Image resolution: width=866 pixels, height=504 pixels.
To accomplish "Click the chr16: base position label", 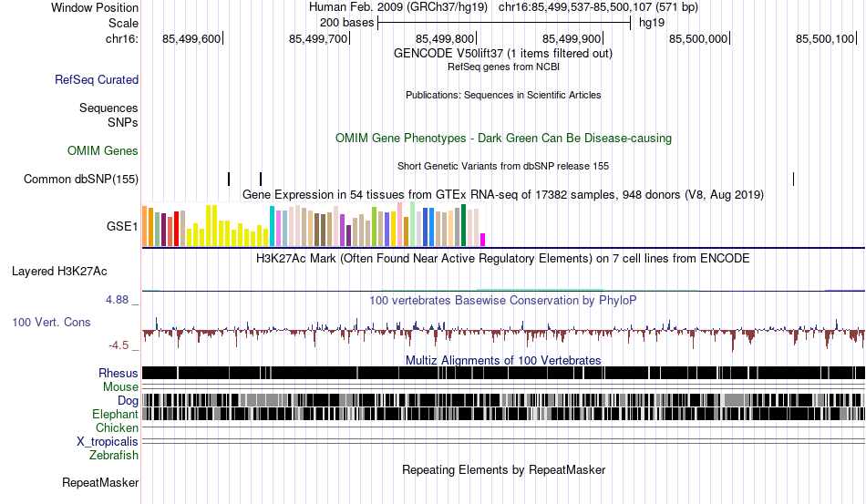I will click(122, 38).
